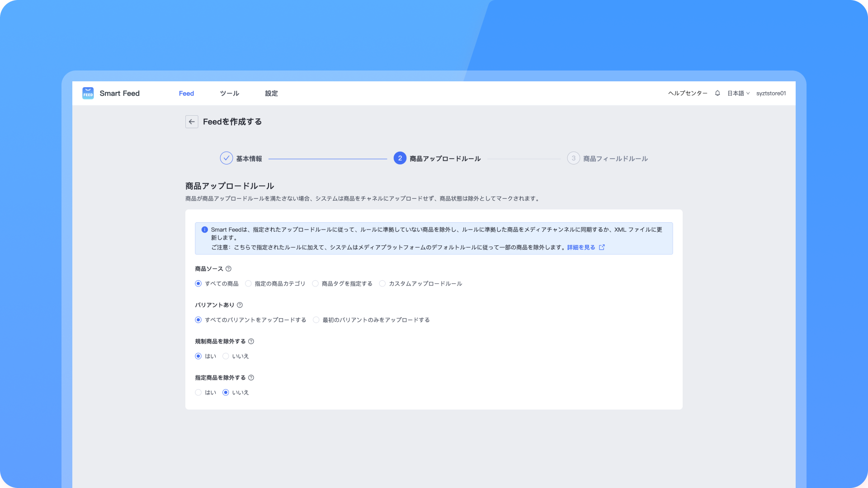
Task: Click the back arrow beside Feedを作成する
Action: pyautogui.click(x=192, y=122)
